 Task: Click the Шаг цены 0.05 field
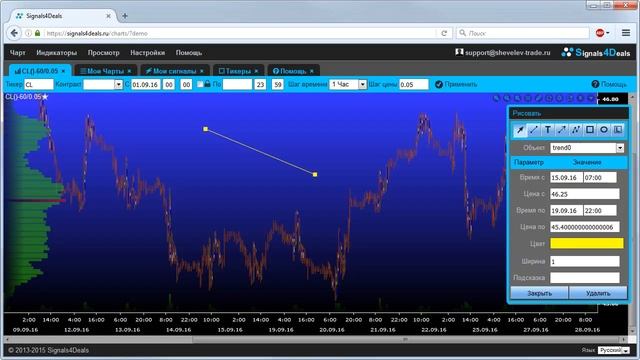(x=413, y=84)
